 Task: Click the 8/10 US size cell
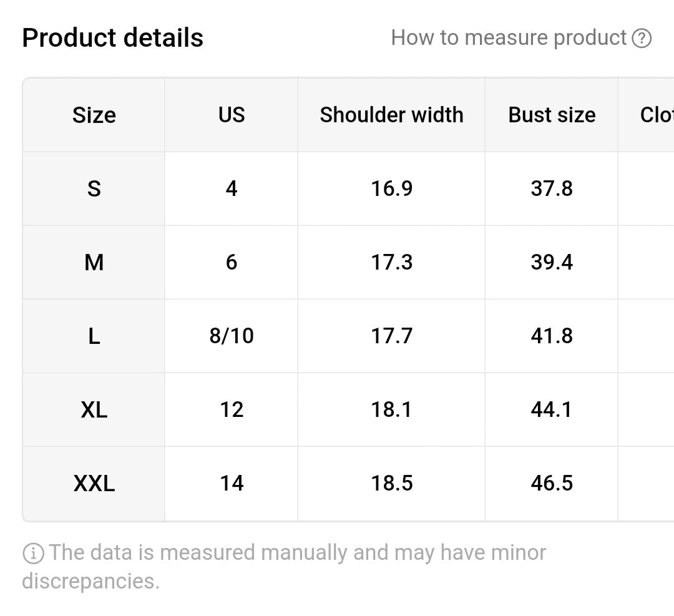pyautogui.click(x=232, y=336)
